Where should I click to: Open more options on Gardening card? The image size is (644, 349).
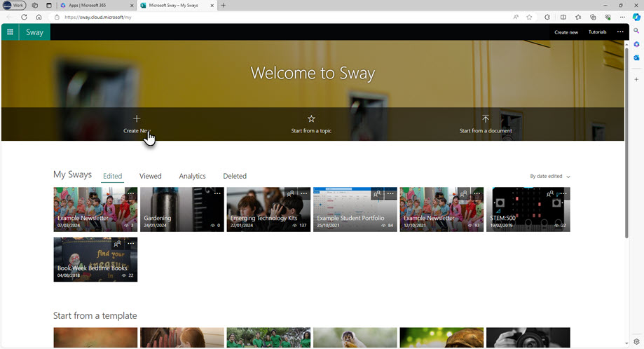[217, 193]
